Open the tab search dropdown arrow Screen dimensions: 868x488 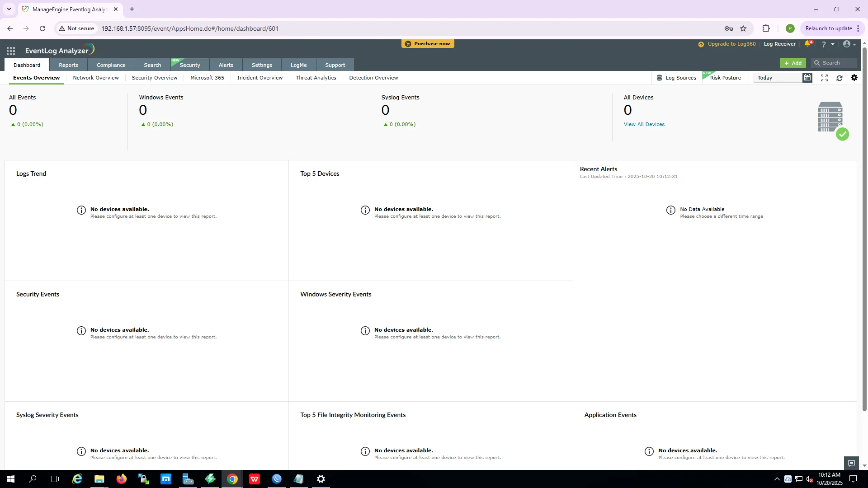point(9,9)
